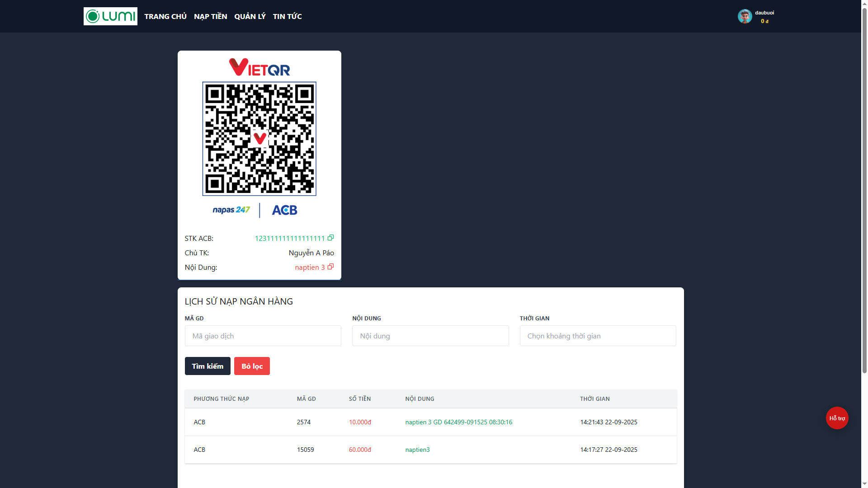The width and height of the screenshot is (868, 488).
Task: Click the napas 247 logo
Action: (x=231, y=210)
